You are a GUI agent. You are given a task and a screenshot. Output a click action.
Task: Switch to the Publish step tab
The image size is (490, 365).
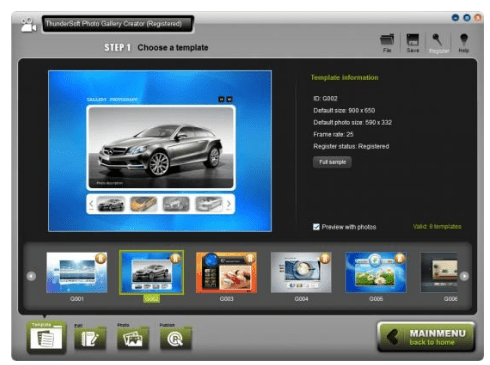point(175,337)
